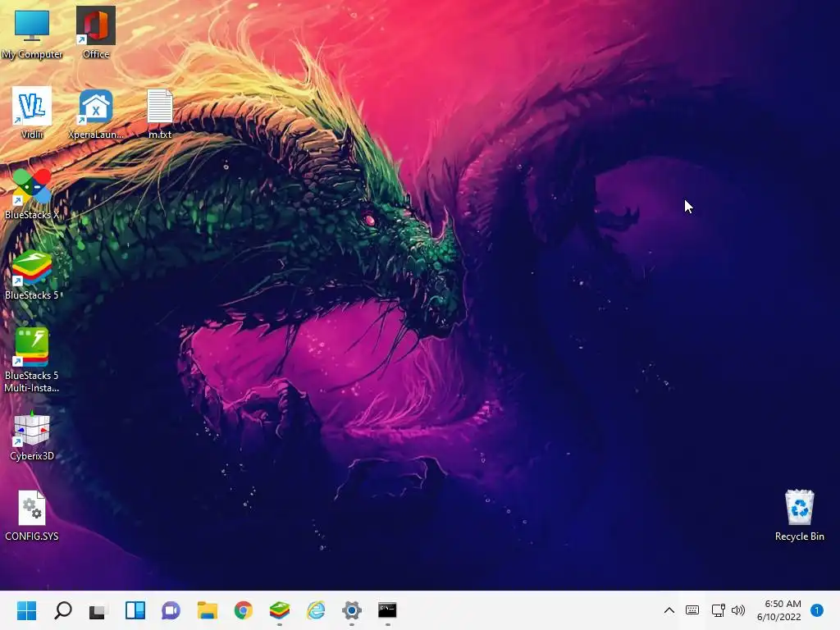
Task: Launch Google Chrome from the taskbar
Action: (243, 610)
